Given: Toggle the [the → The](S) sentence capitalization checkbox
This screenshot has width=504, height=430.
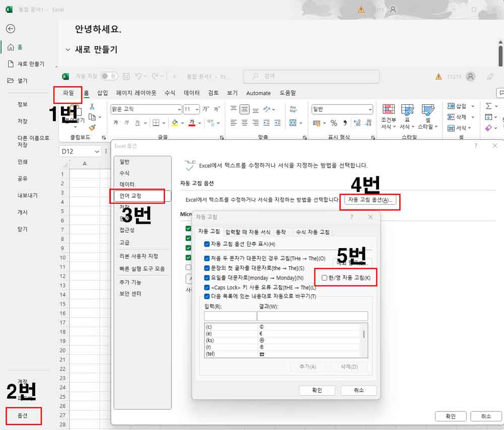Looking at the screenshot, I should coord(207,268).
